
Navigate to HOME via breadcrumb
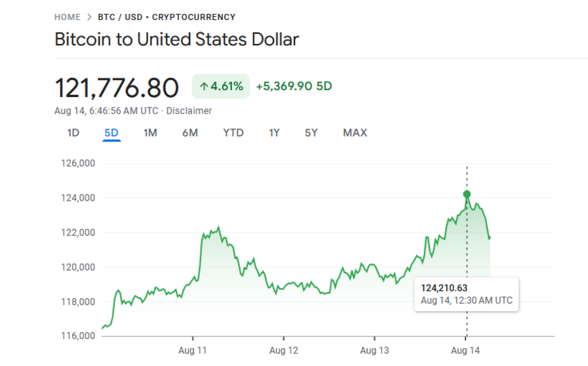pos(67,17)
